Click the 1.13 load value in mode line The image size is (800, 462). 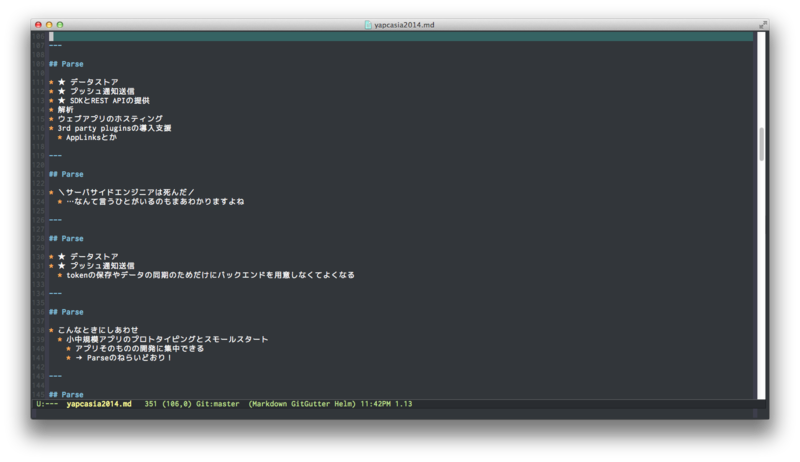[x=404, y=404]
